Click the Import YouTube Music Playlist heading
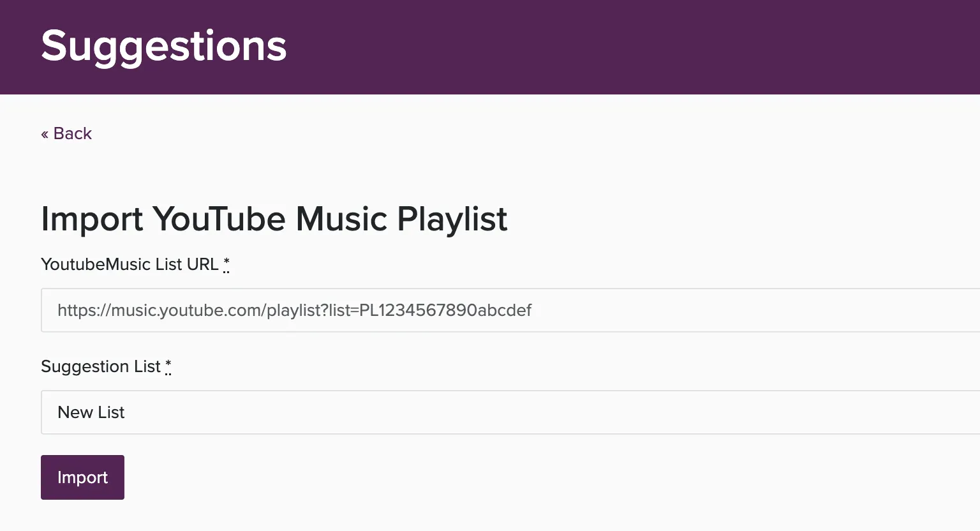Viewport: 980px width, 531px height. (x=274, y=219)
